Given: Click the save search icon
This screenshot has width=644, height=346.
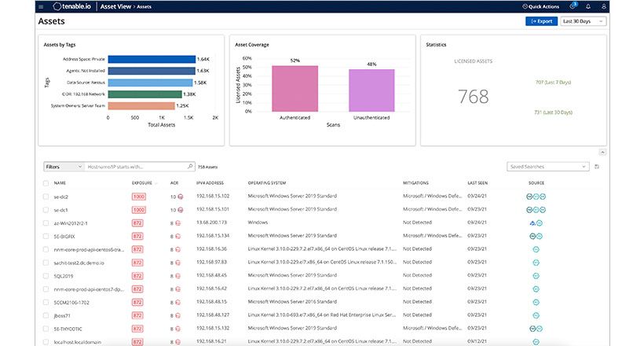Looking at the screenshot, I should [x=598, y=167].
